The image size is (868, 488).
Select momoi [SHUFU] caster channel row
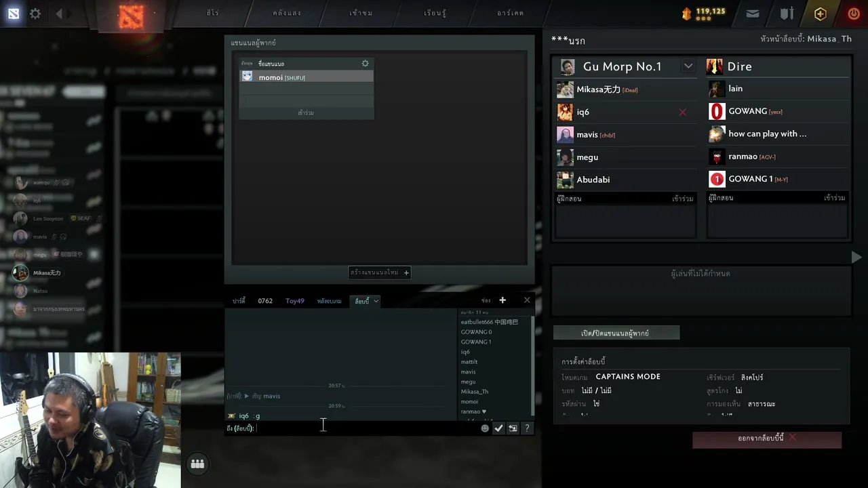click(306, 77)
